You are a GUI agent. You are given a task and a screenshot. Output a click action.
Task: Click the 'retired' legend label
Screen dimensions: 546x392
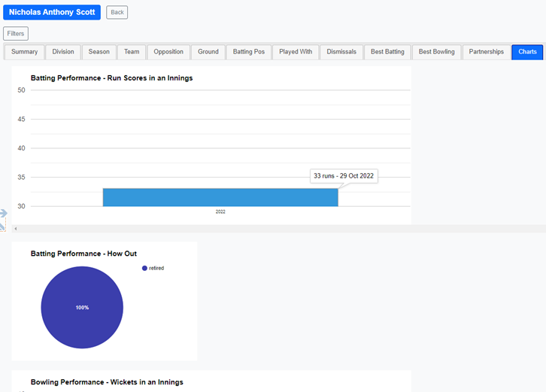click(x=156, y=269)
